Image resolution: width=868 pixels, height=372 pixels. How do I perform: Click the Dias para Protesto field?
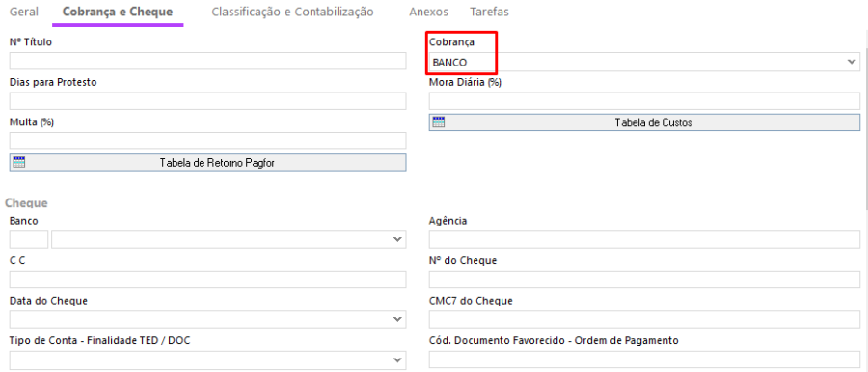[207, 101]
